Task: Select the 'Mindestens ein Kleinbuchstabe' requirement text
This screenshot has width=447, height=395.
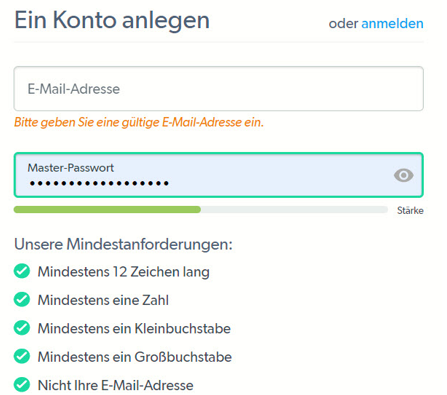Action: [x=134, y=328]
